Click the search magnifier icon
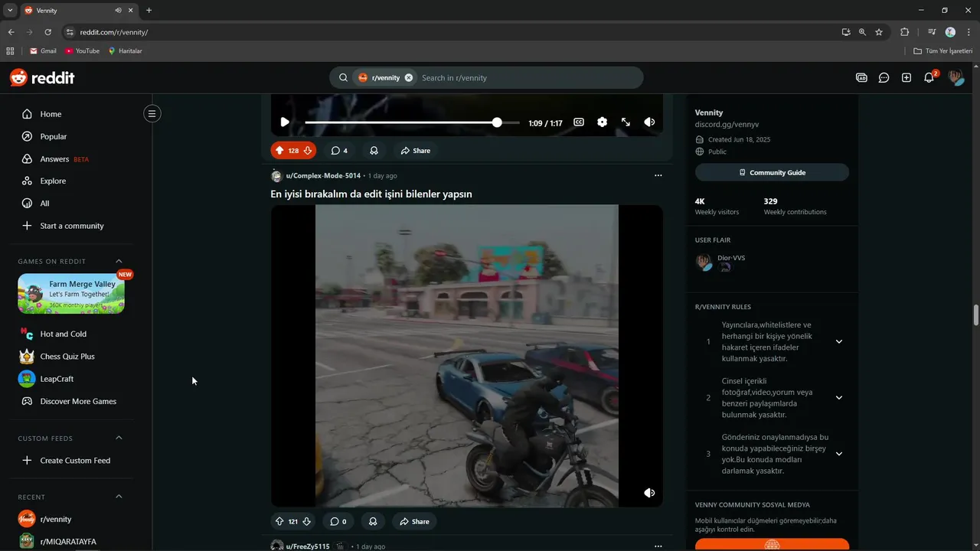This screenshot has height=551, width=980. (343, 77)
